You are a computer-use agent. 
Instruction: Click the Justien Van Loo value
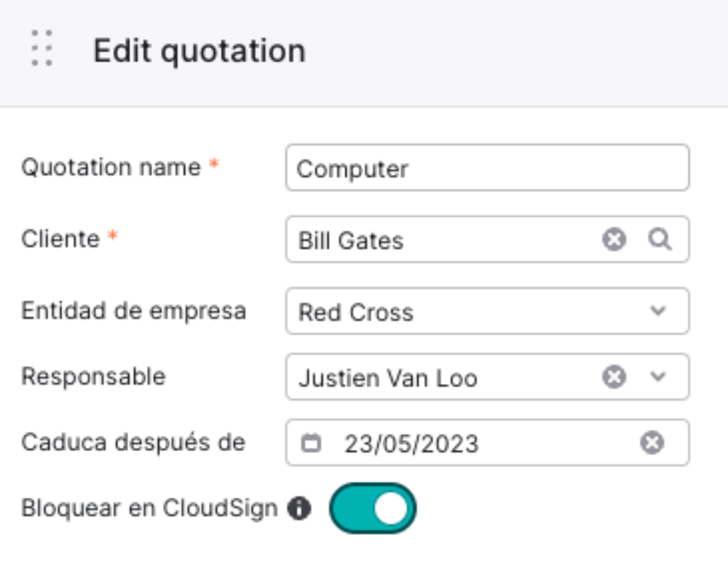[388, 378]
